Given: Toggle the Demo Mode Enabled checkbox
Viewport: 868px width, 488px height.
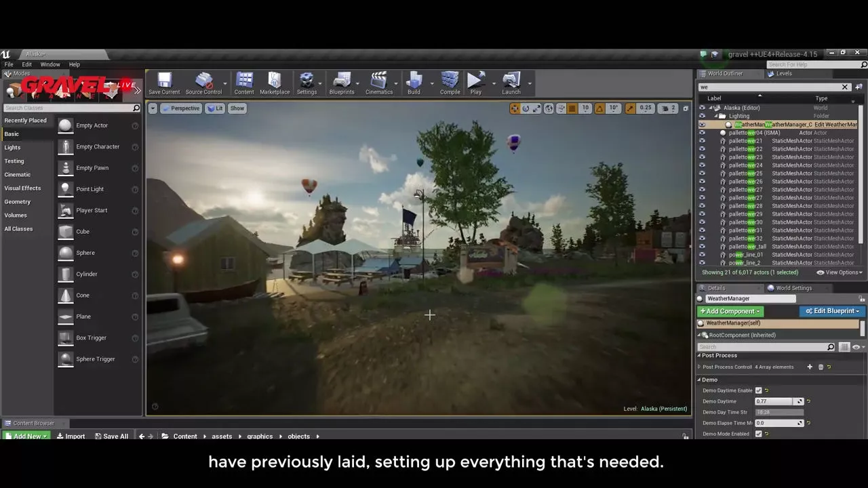Looking at the screenshot, I should (758, 434).
